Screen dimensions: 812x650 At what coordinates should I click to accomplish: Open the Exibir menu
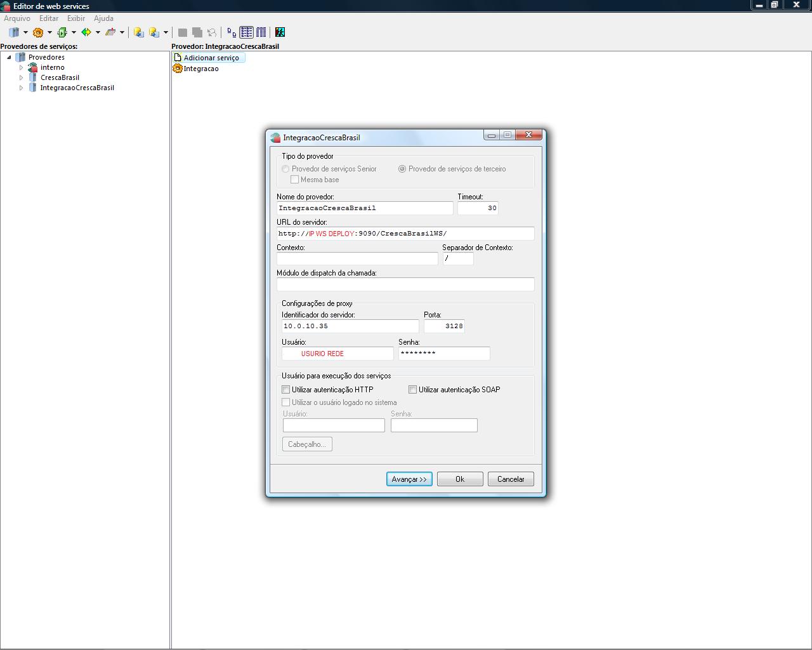point(76,18)
